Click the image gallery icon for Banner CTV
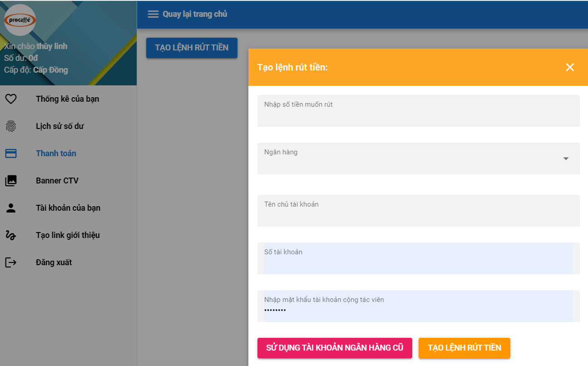The width and height of the screenshot is (588, 366). pyautogui.click(x=11, y=181)
